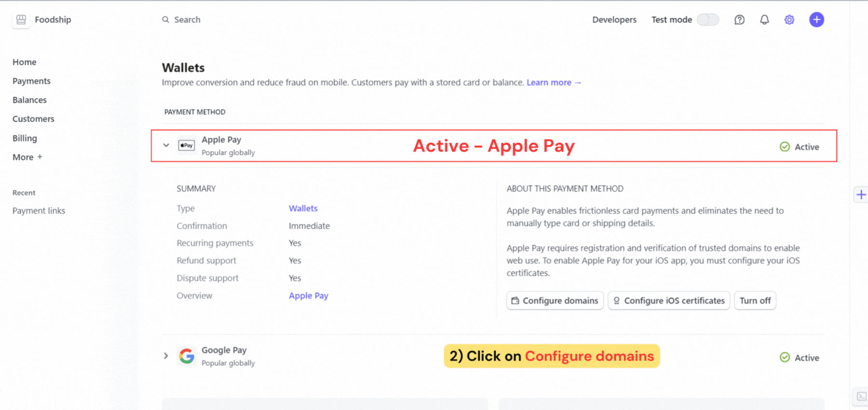Click the Recent sidebar label
The height and width of the screenshot is (410, 868).
pos(24,193)
